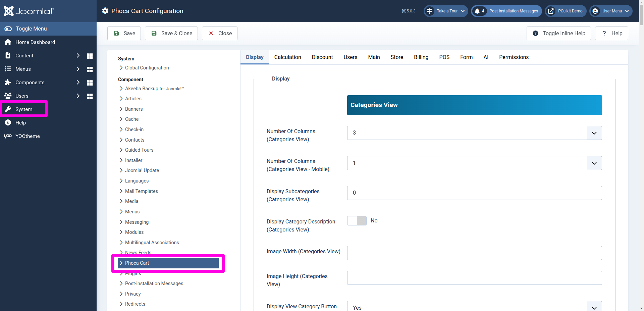The width and height of the screenshot is (644, 311).
Task: Open Guided Tours configuration
Action: coord(139,150)
